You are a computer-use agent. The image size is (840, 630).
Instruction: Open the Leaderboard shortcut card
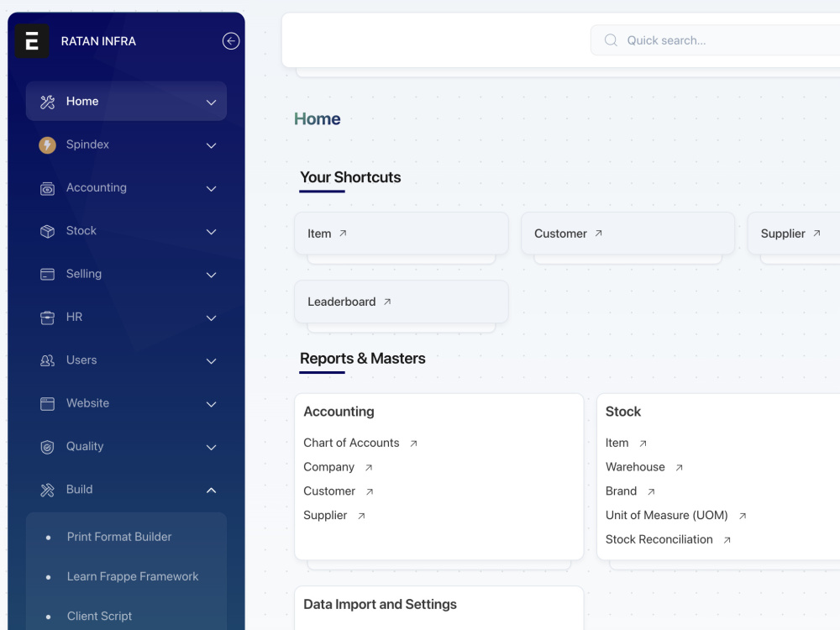[x=402, y=302]
